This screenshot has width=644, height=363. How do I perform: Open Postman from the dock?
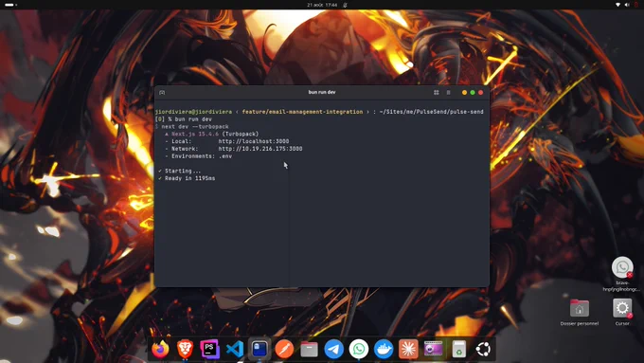tap(284, 349)
